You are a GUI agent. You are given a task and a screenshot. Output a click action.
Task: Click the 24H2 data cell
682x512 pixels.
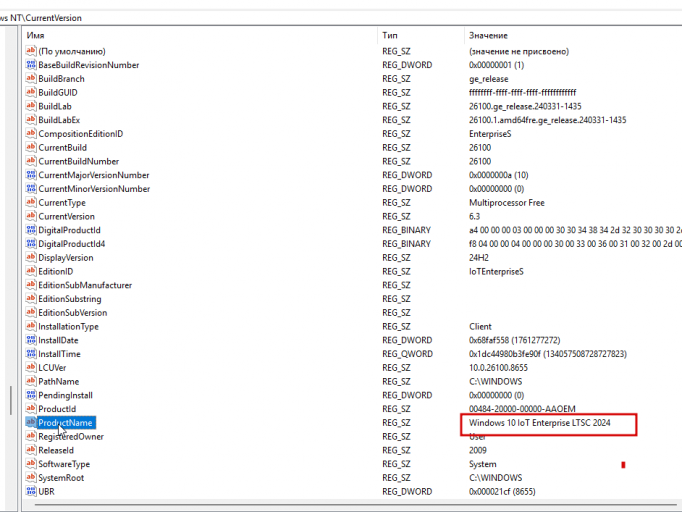[478, 258]
